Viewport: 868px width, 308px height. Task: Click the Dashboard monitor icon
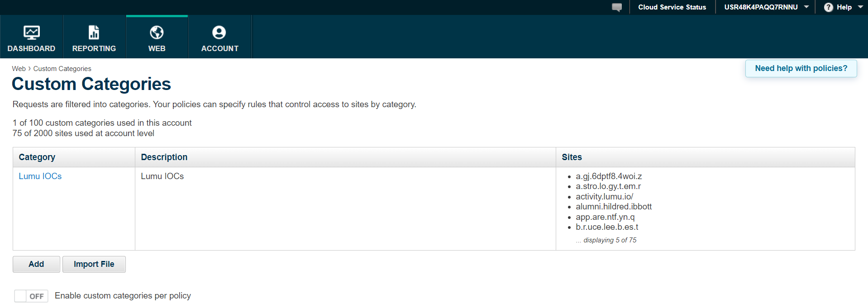pyautogui.click(x=31, y=33)
